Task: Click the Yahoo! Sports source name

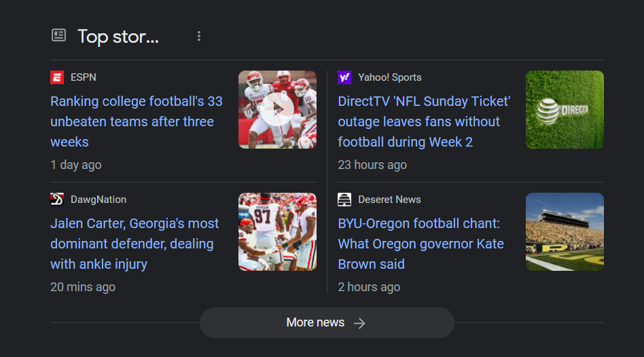Action: (390, 77)
